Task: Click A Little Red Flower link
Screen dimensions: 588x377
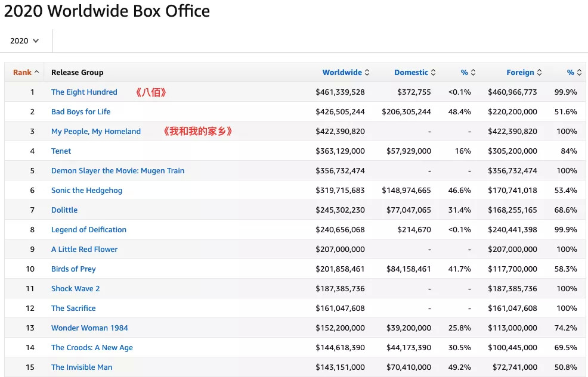Action: 84,250
